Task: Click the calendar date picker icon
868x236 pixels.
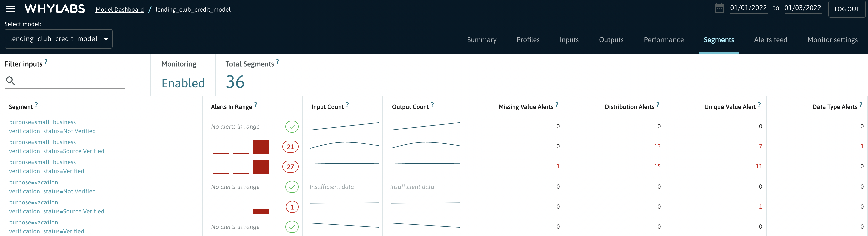Action: (x=719, y=8)
